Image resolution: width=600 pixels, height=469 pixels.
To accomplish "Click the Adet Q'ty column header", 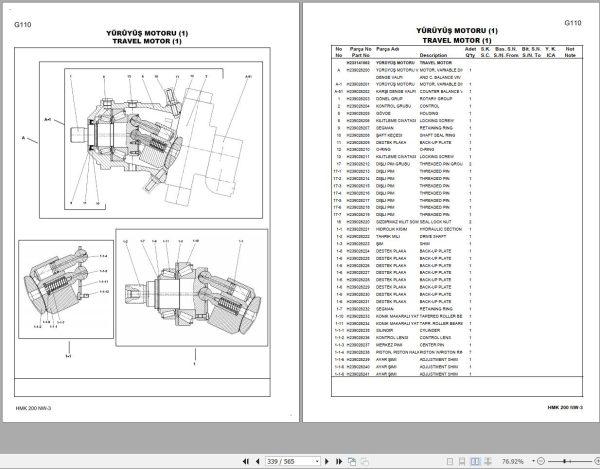I will point(470,52).
